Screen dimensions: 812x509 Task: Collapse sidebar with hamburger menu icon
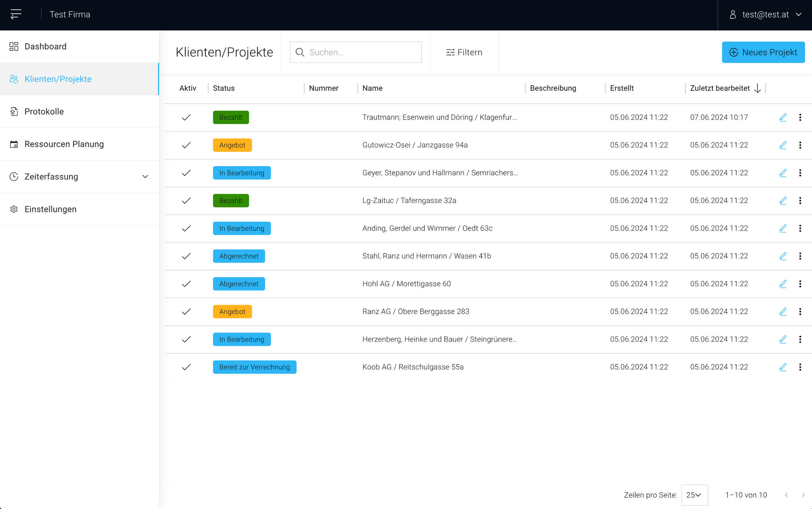click(16, 14)
